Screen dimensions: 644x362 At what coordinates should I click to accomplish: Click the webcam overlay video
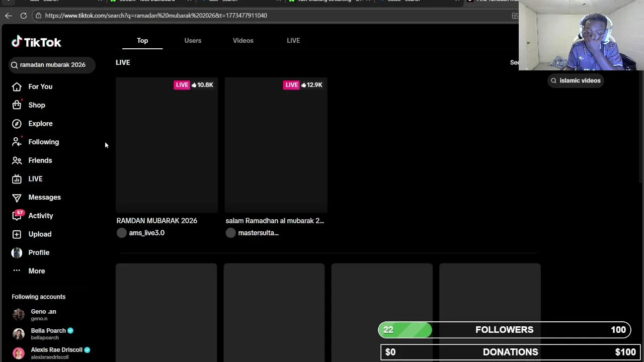tap(581, 35)
